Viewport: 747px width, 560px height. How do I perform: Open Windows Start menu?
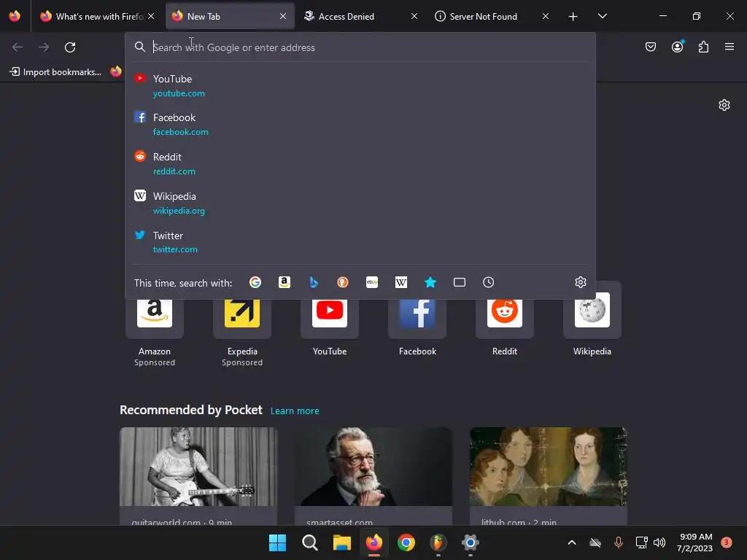click(277, 542)
